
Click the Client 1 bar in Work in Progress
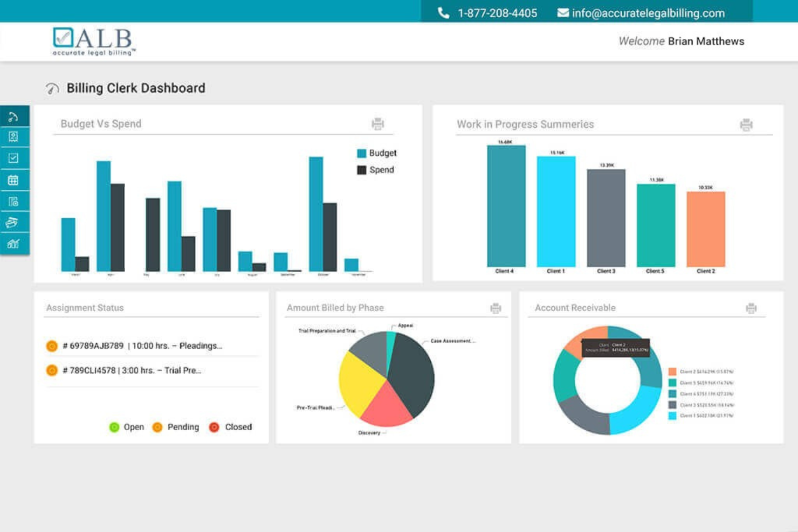(x=556, y=212)
